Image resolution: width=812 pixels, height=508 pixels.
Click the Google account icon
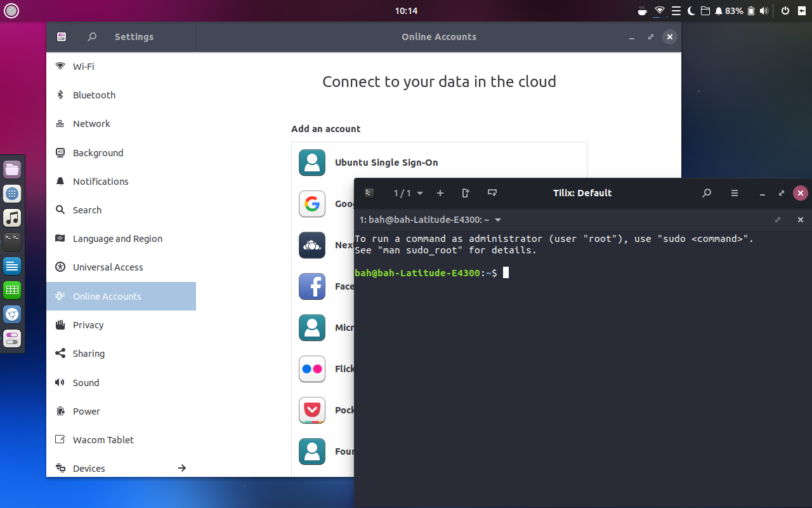coord(312,204)
